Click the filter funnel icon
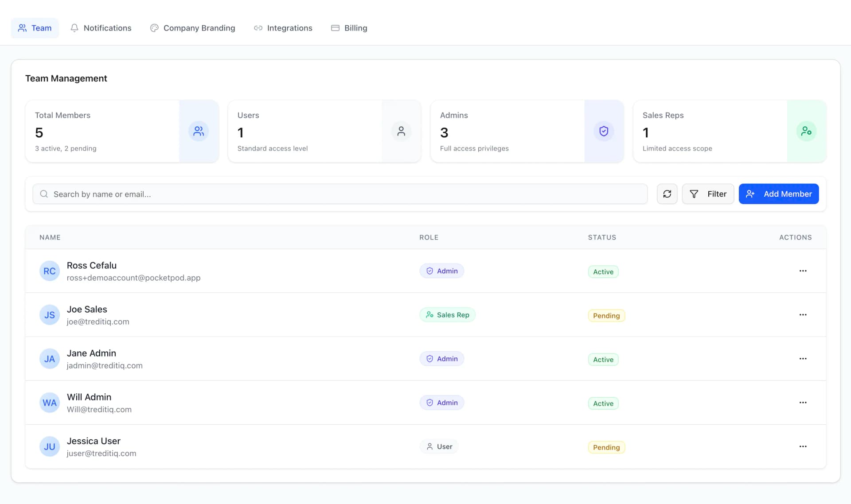 click(694, 194)
